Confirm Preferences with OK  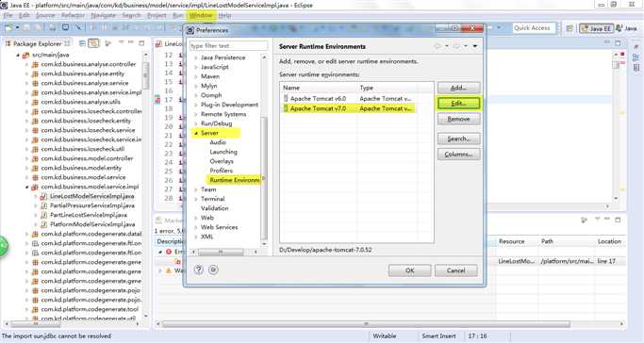[409, 270]
